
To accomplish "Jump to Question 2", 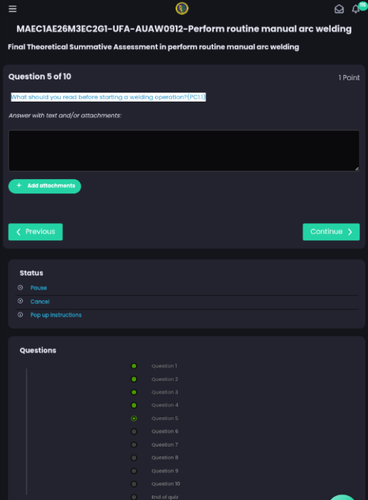I will (x=165, y=379).
